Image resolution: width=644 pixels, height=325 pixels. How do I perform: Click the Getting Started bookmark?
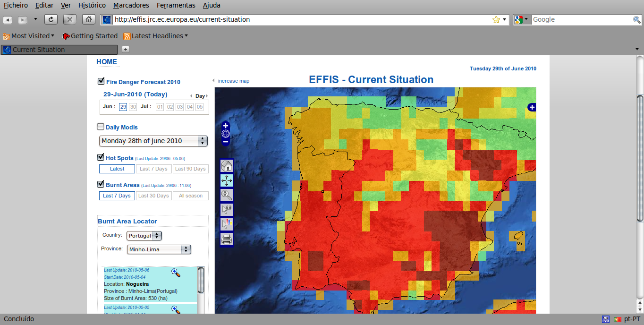coord(90,36)
